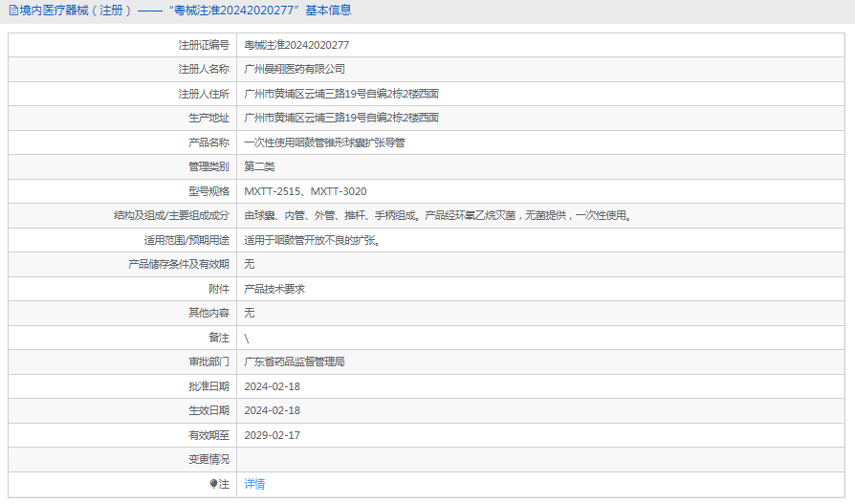The height and width of the screenshot is (504, 855).
Task: Click 生效日期 value 2024-02-18
Action: 273,410
